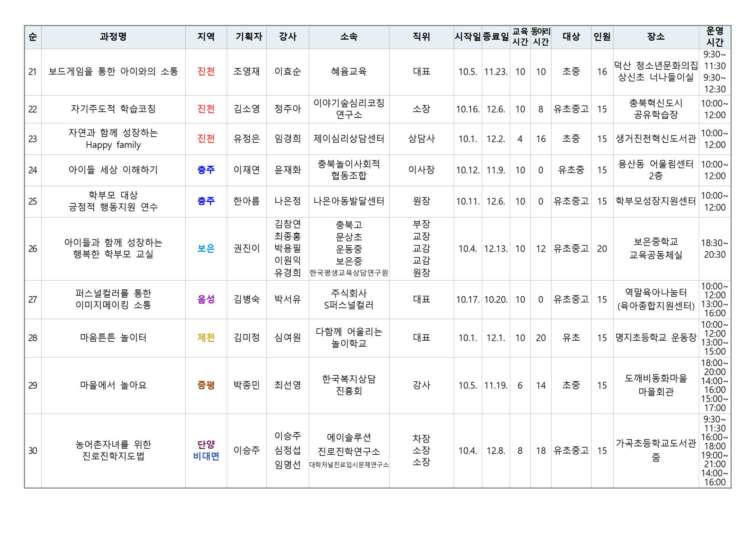
Task: Click yellow region '제천'
Action: click(206, 338)
